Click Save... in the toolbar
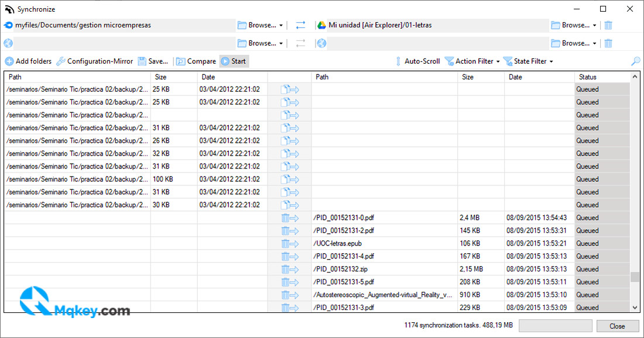The width and height of the screenshot is (644, 338). click(x=153, y=61)
